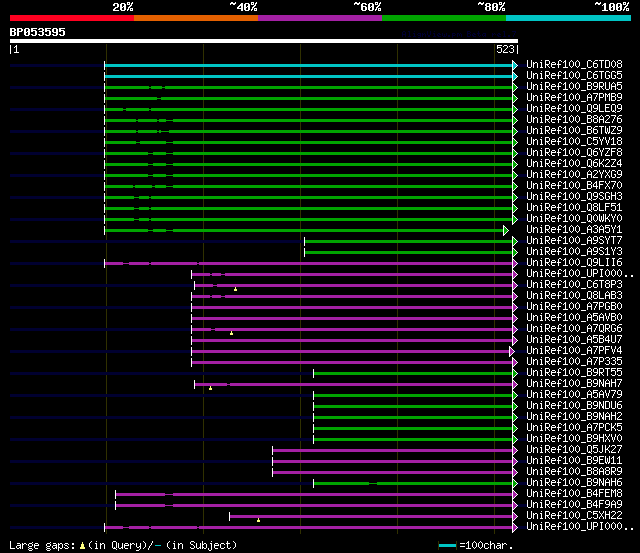This screenshot has height=553, width=640.
Task: Click the UniRef100_Q8LF51 label
Action: pyautogui.click(x=574, y=208)
